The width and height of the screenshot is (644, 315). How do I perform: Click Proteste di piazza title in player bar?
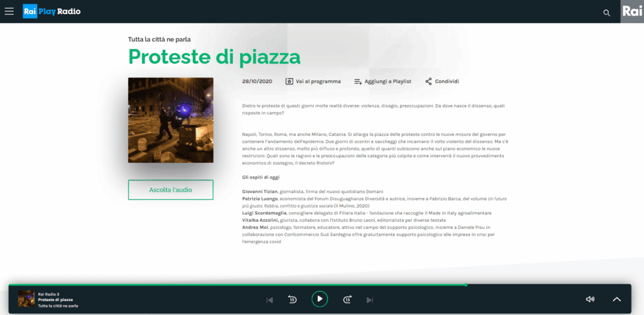55,300
